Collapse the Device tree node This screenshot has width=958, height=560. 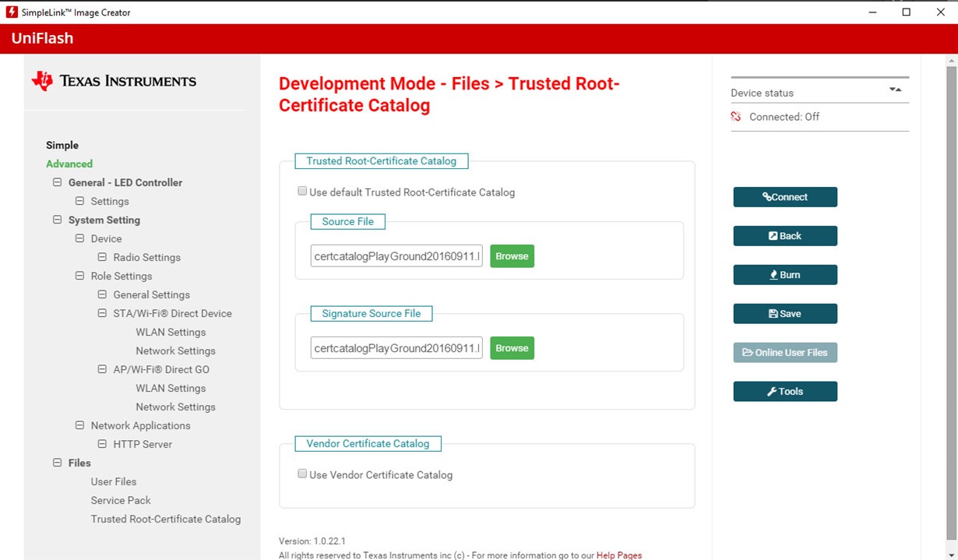coord(79,238)
